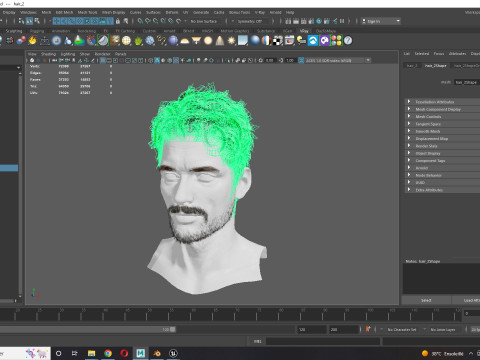This screenshot has width=480, height=360.
Task: Open the Edit Mesh menu
Action: pyautogui.click(x=64, y=12)
